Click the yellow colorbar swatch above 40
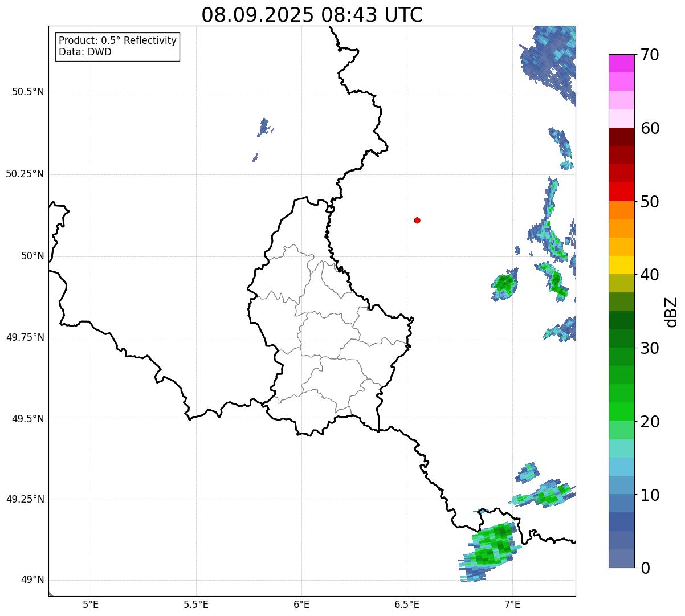This screenshot has width=685, height=616. pyautogui.click(x=621, y=265)
